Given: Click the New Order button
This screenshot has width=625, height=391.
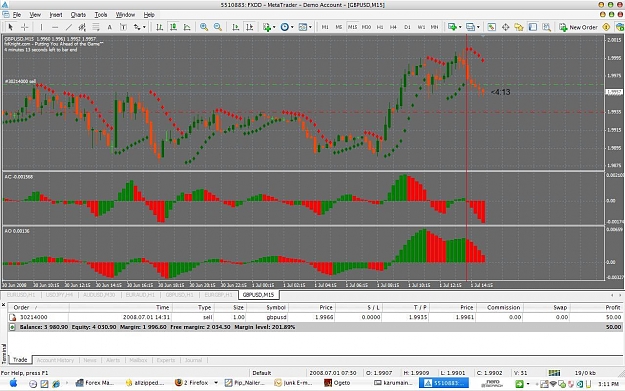Looking at the screenshot, I should pyautogui.click(x=578, y=27).
